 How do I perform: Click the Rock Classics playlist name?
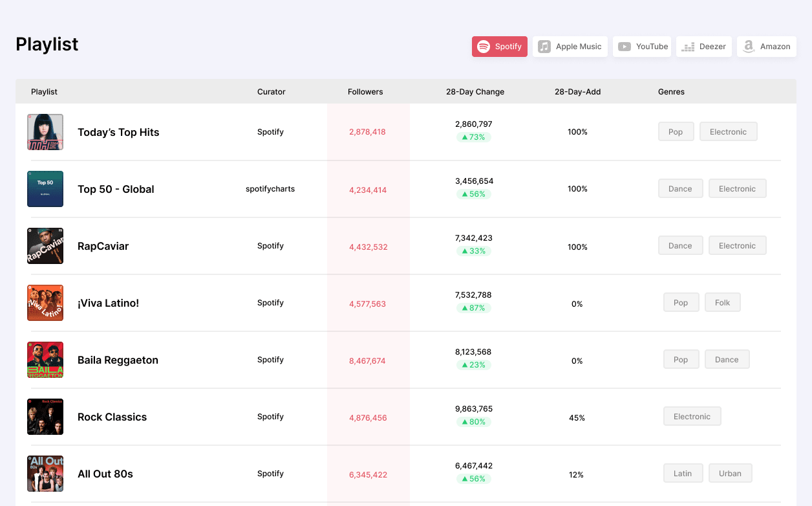pyautogui.click(x=112, y=417)
